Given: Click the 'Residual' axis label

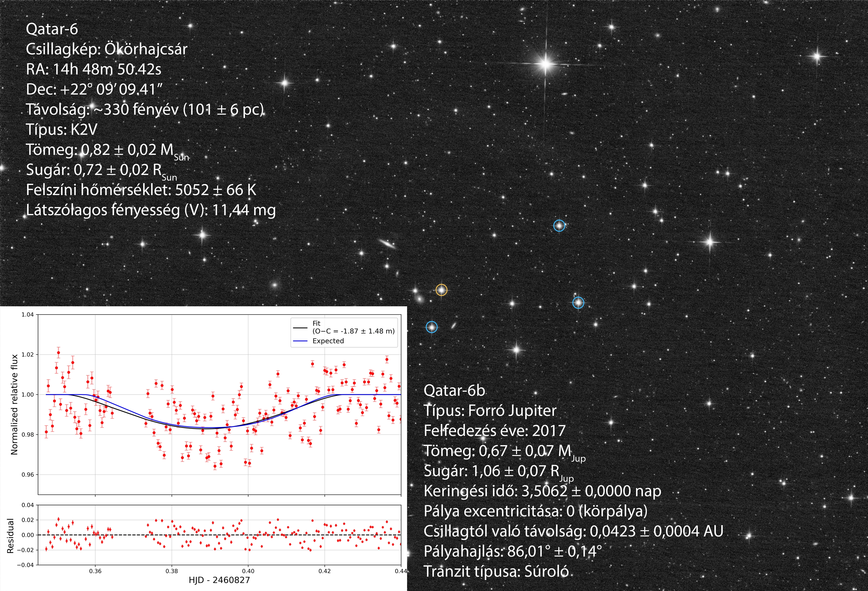Looking at the screenshot, I should pos(11,536).
